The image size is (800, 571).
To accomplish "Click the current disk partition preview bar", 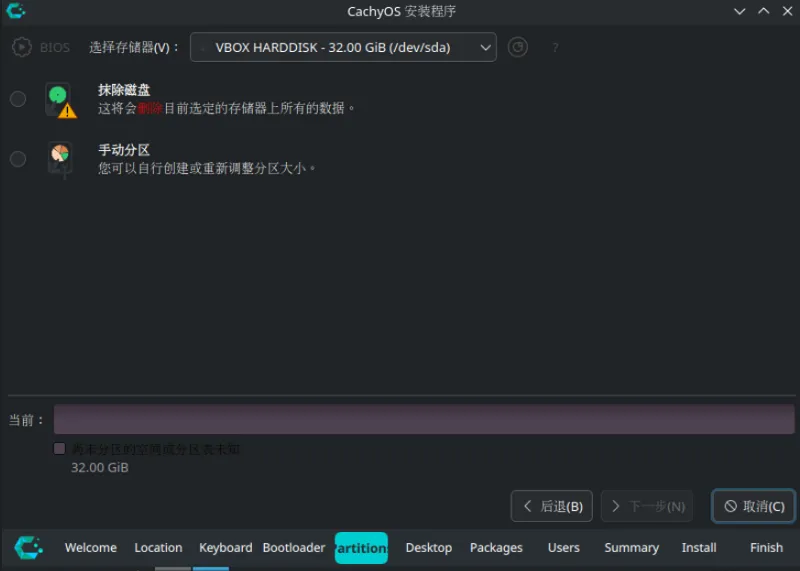I will [x=424, y=419].
